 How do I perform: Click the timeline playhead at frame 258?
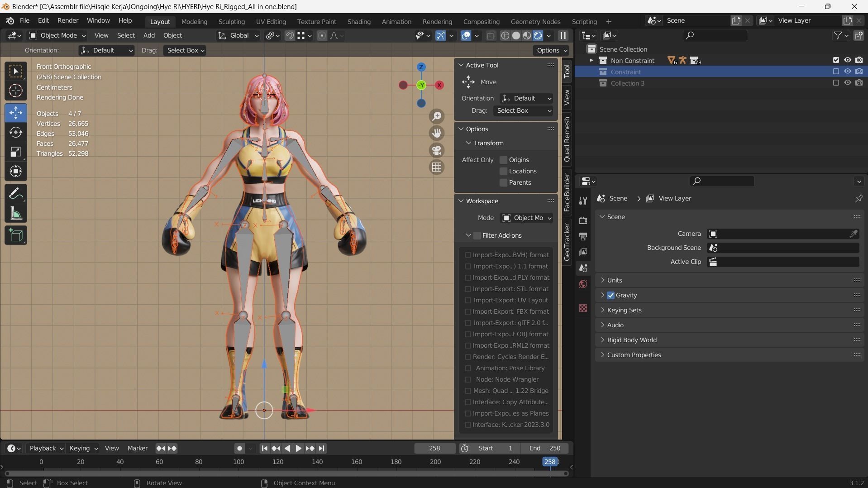(550, 462)
